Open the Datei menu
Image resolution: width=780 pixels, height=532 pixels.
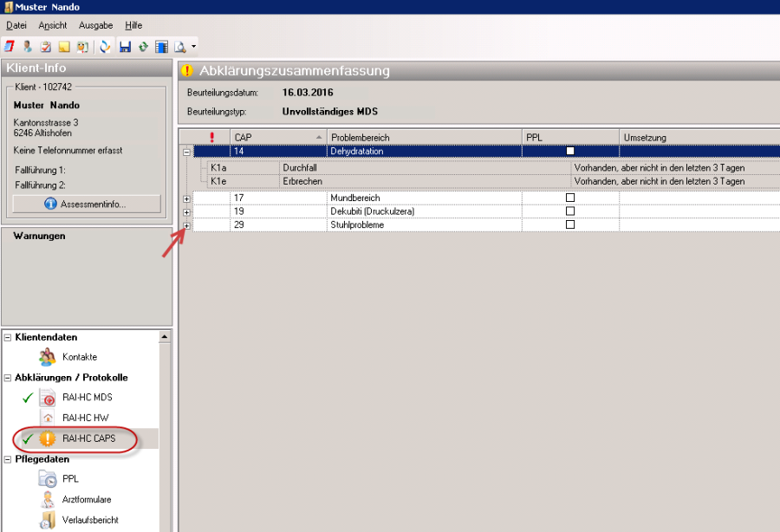pyautogui.click(x=16, y=26)
